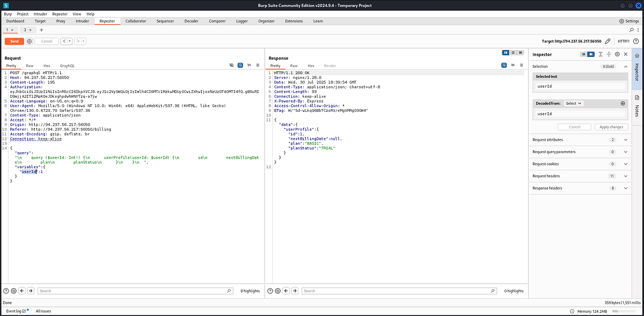Click the pencil icon to edit target
This screenshot has width=644, height=316.
(x=608, y=41)
